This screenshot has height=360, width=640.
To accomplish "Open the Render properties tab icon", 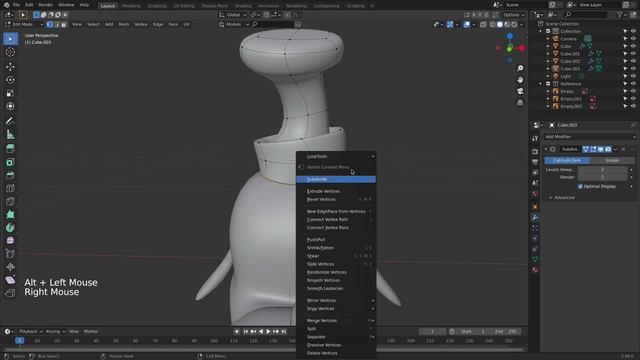I will click(535, 152).
